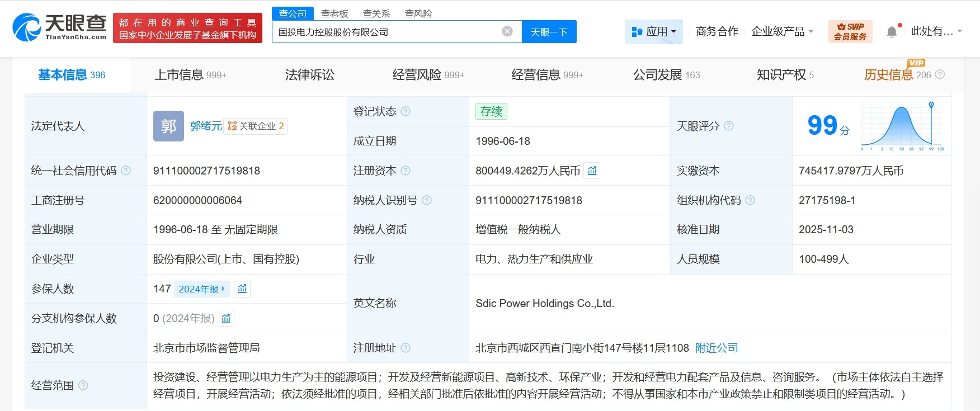Select the 查公司 search tab

click(293, 13)
